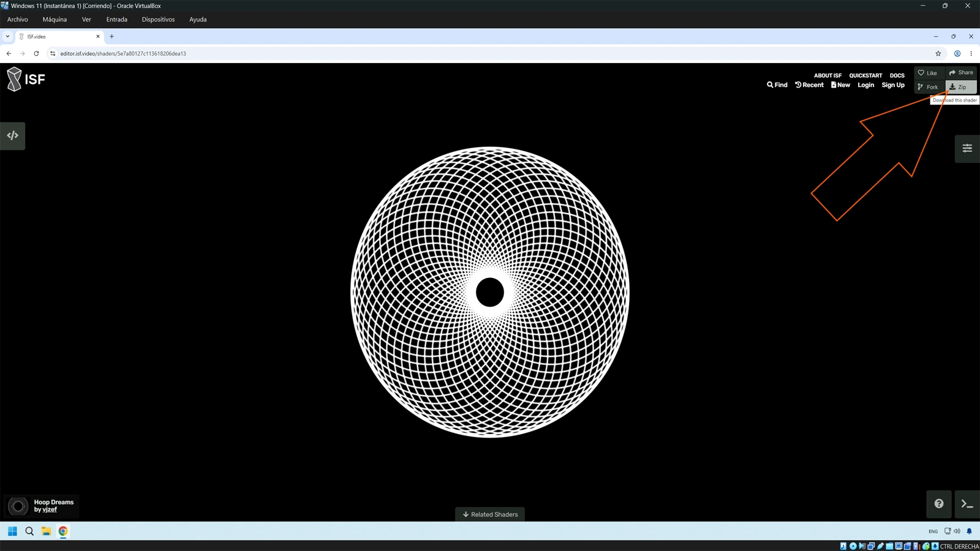Click the address bar URL

coord(123,53)
